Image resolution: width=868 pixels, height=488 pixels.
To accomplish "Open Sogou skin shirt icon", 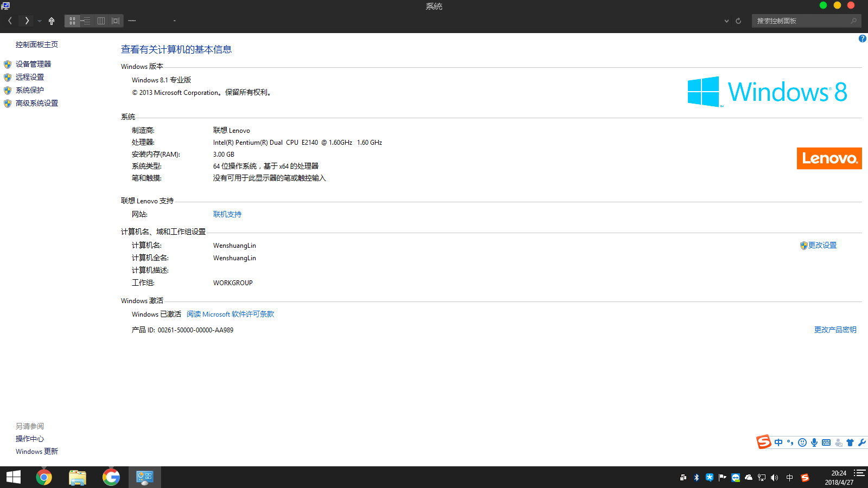I will point(850,442).
